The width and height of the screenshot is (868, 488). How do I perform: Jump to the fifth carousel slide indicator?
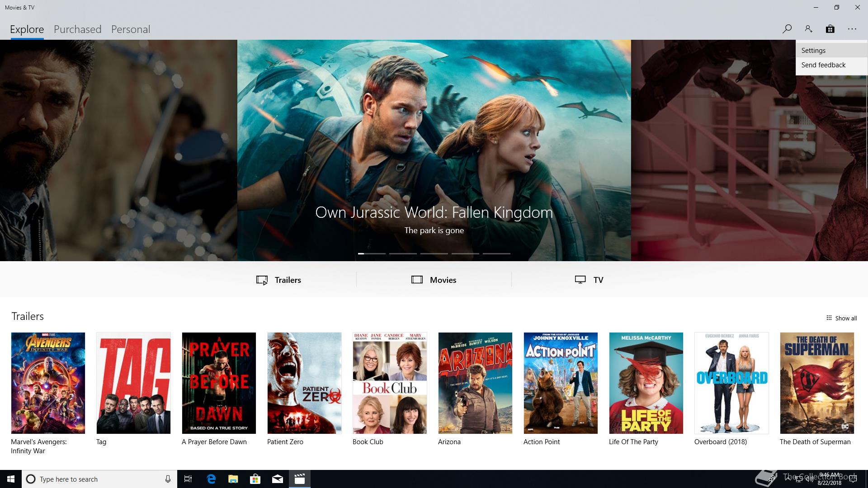[x=496, y=253]
